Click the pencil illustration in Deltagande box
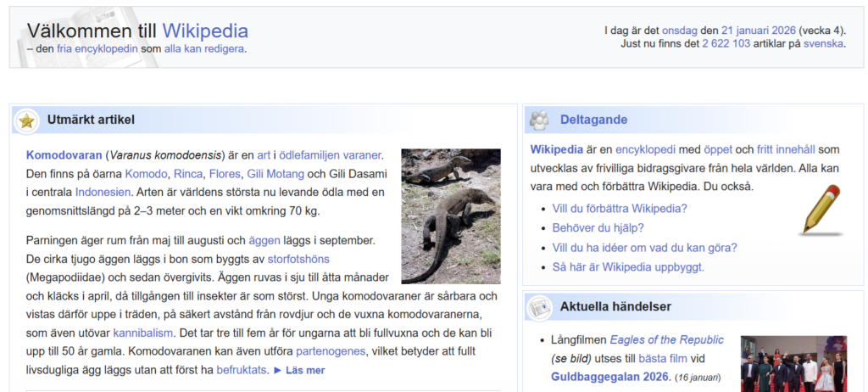868x392 pixels. pos(820,210)
